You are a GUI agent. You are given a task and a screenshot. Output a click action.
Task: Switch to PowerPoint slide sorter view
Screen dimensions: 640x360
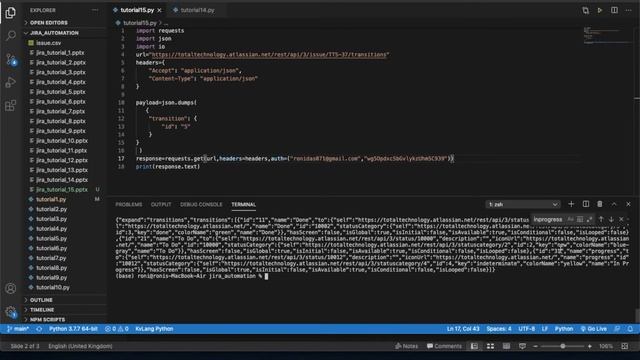(x=490, y=346)
